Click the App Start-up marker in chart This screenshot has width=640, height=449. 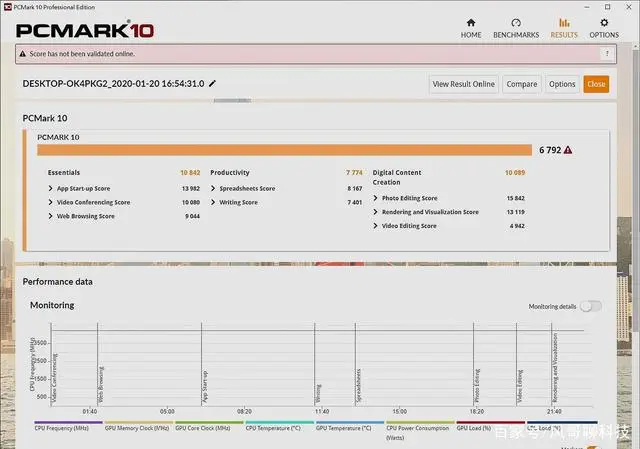[205, 387]
